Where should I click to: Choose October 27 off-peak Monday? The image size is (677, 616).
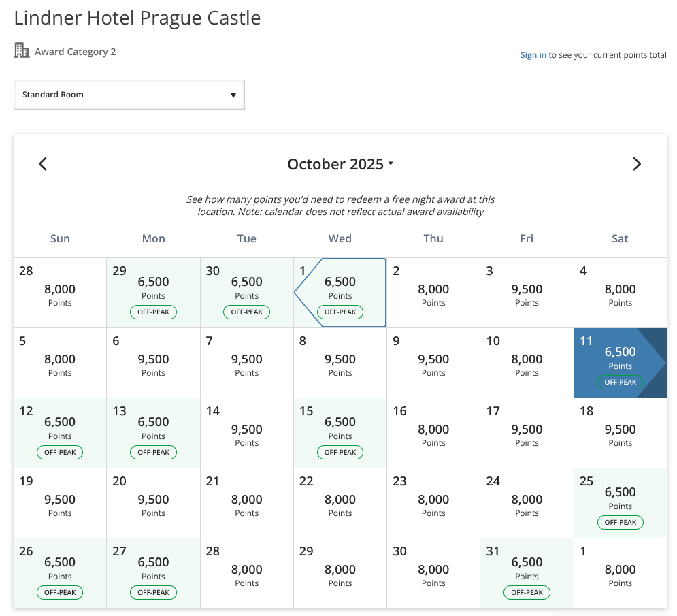(153, 573)
